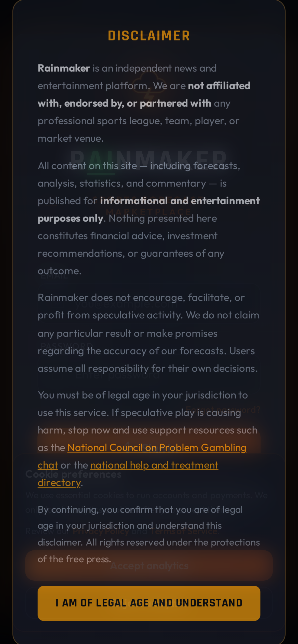Click the Cookie preferences heading

click(73, 474)
